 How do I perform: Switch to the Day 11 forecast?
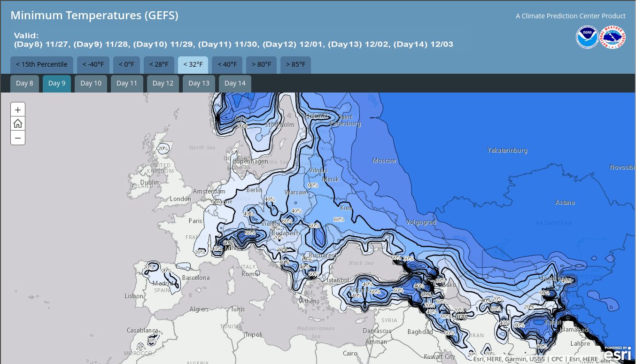[127, 84]
